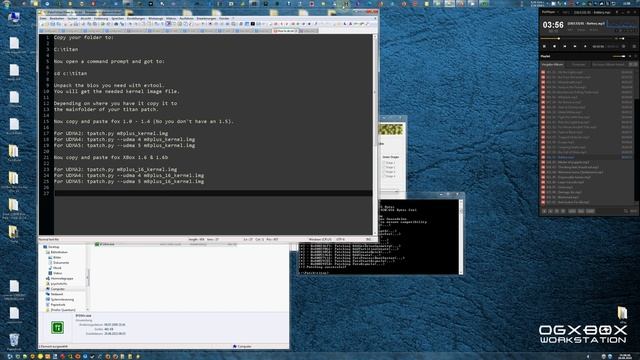
Task: Open the Erweiterungen menu in Notepad++
Action: point(206,18)
